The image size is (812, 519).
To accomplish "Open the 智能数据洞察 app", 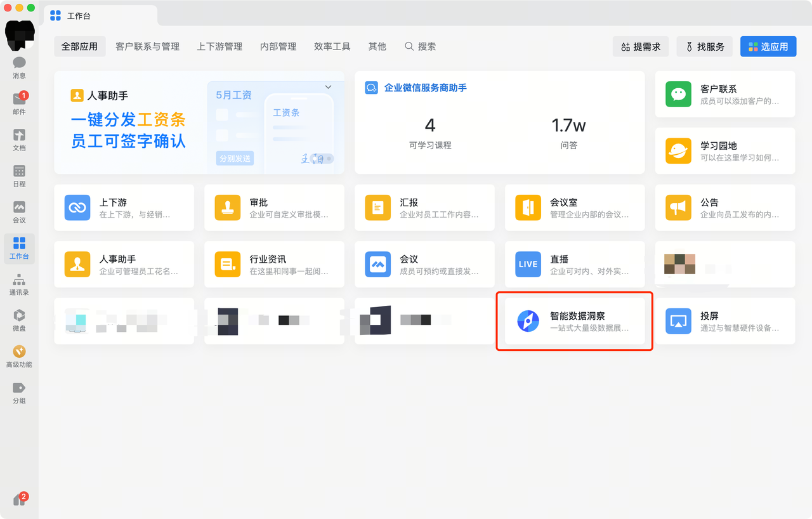I will (575, 321).
